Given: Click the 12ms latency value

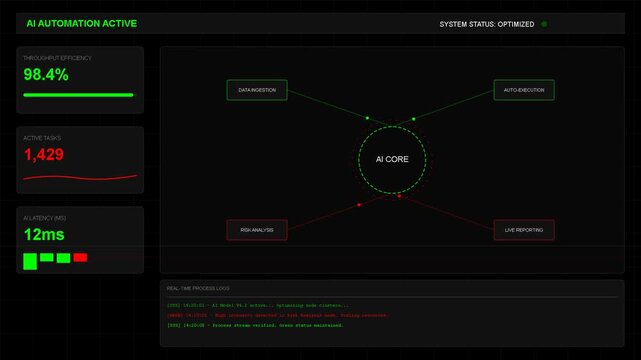Looking at the screenshot, I should (44, 235).
